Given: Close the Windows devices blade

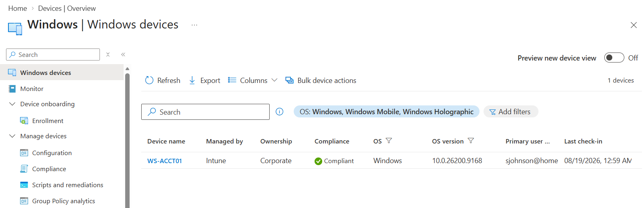Looking at the screenshot, I should click(x=634, y=25).
